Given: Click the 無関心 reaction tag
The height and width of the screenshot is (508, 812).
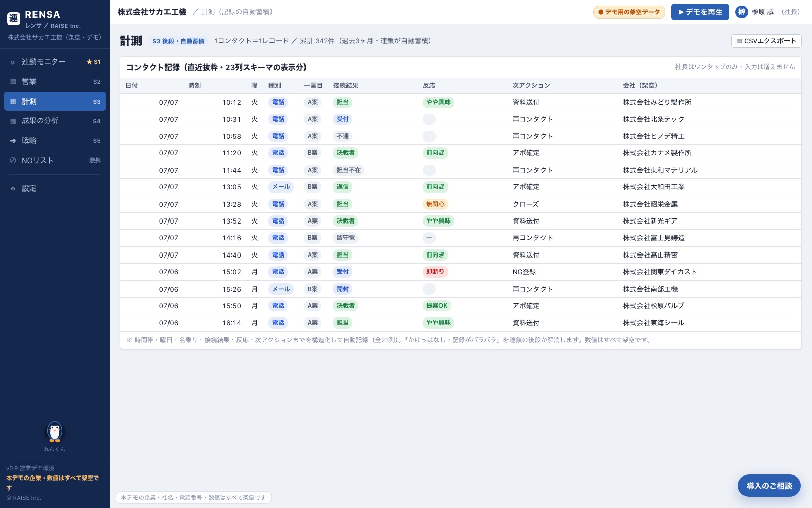Looking at the screenshot, I should tap(435, 204).
